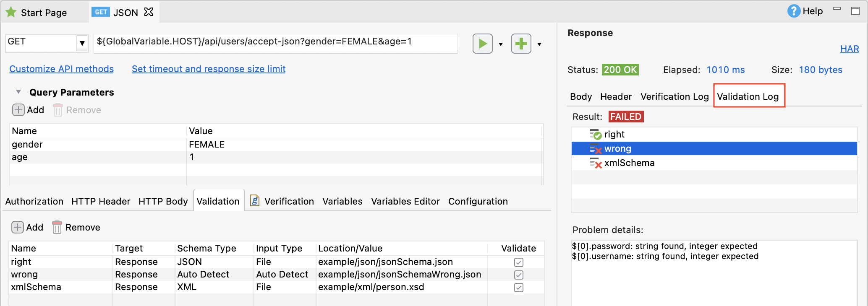The image size is (868, 306).
Task: Collapse the Query Parameters section
Action: click(18, 92)
